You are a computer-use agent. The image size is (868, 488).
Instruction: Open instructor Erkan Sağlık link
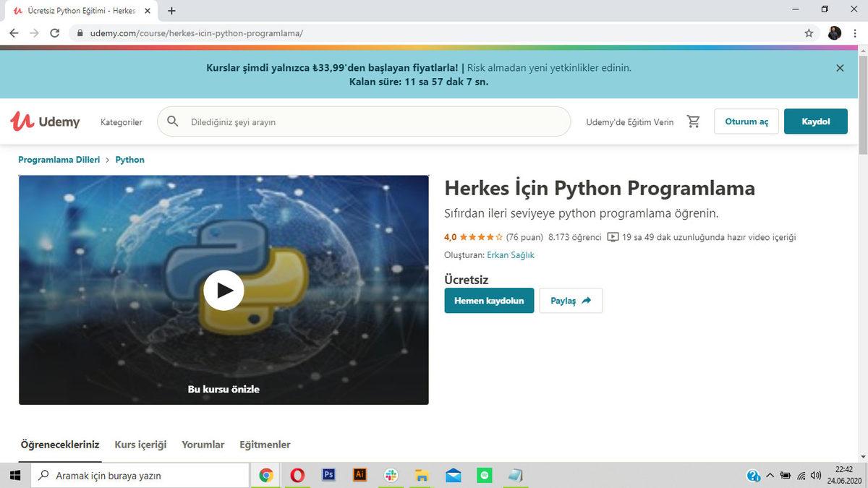(511, 255)
